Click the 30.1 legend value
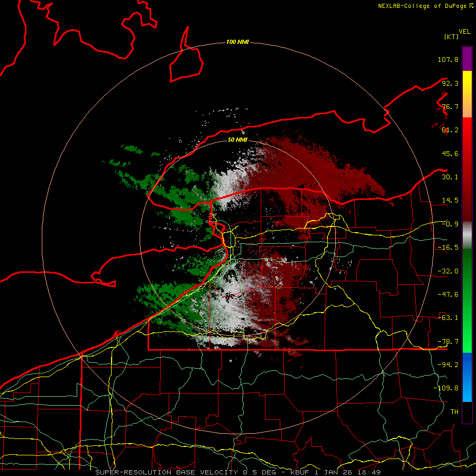The height and width of the screenshot is (476, 476). pos(450,177)
